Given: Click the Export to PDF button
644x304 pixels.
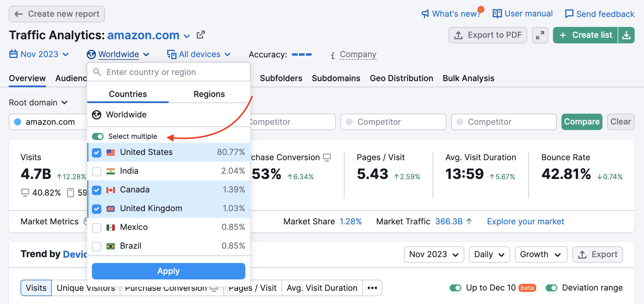Looking at the screenshot, I should click(x=488, y=35).
